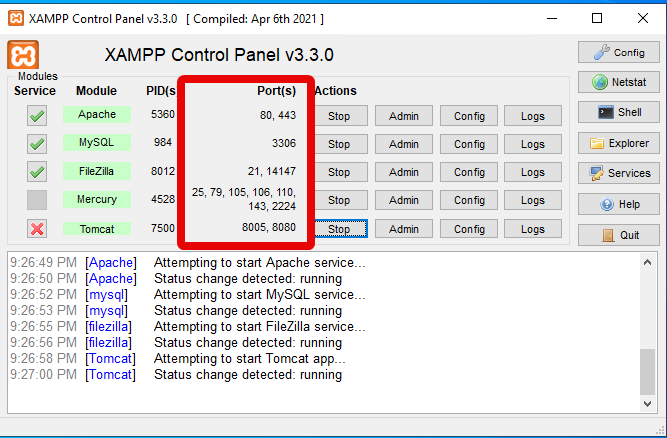This screenshot has height=438, width=667.
Task: Stop the Apache module
Action: [339, 116]
